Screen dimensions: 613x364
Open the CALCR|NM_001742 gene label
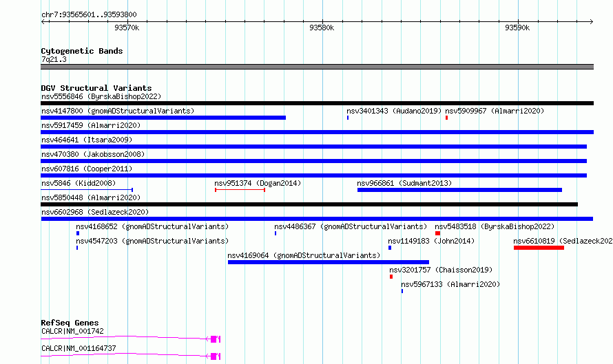(72, 331)
